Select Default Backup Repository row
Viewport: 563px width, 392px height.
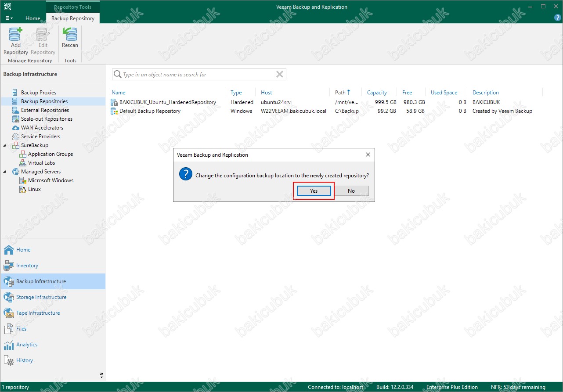[x=327, y=111]
